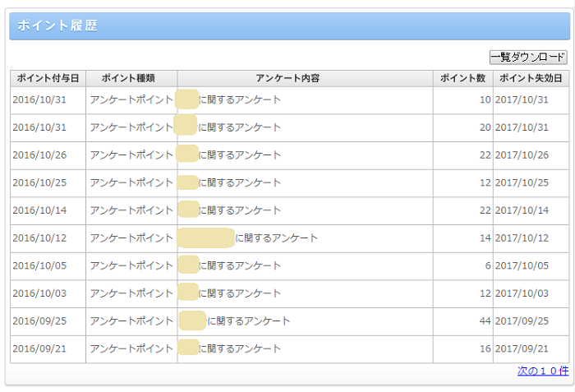Select the point value 6 cell
575x392 pixels.
pyautogui.click(x=487, y=265)
